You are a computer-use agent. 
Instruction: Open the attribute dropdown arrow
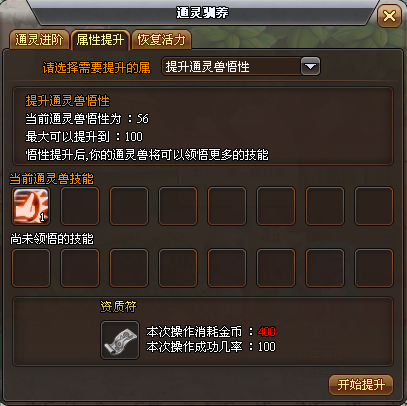coord(310,66)
